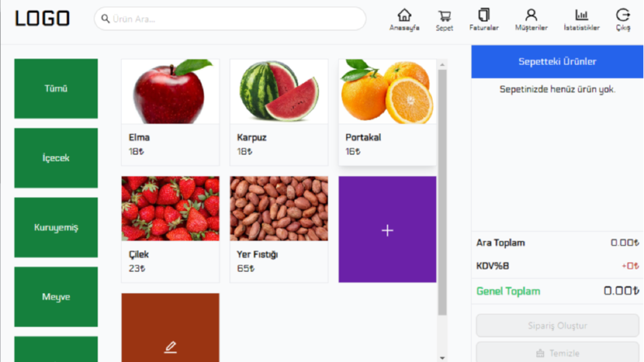Click the Elma price 18₺
Viewport: 644px width, 362px height.
[x=136, y=152]
